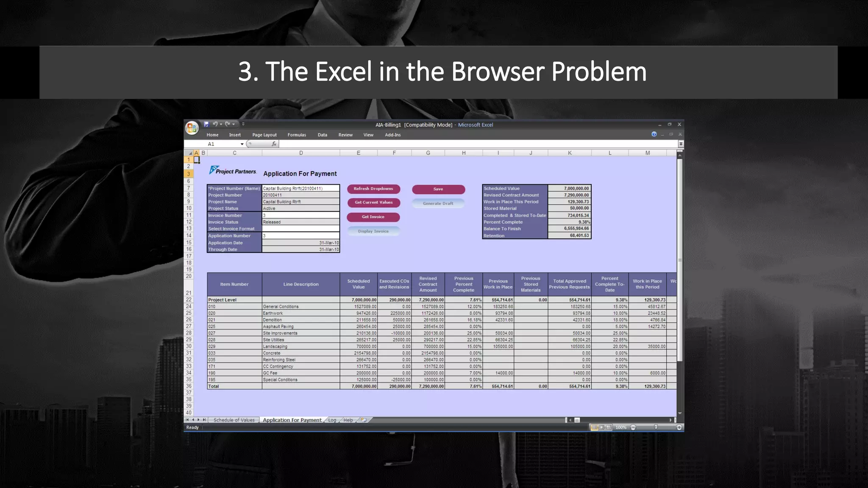Click the zoom slider handle
Viewport: 868px width, 488px height.
click(x=656, y=427)
